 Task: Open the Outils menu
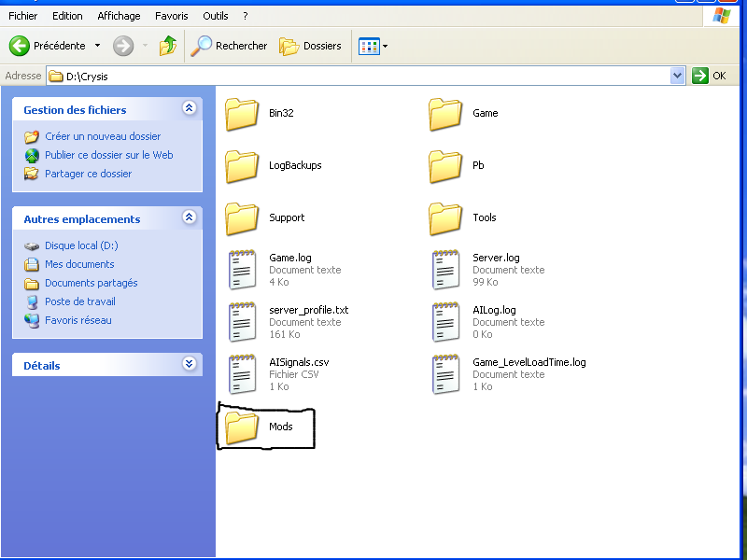(216, 16)
